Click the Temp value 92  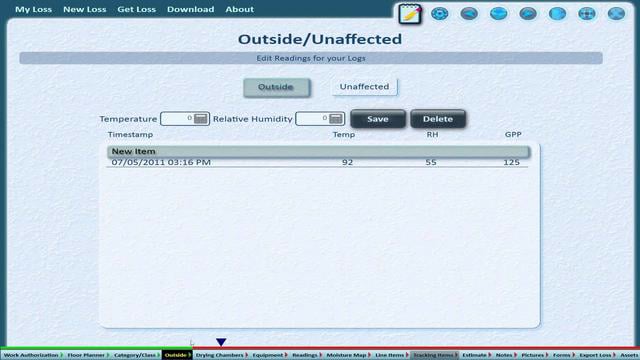[347, 162]
